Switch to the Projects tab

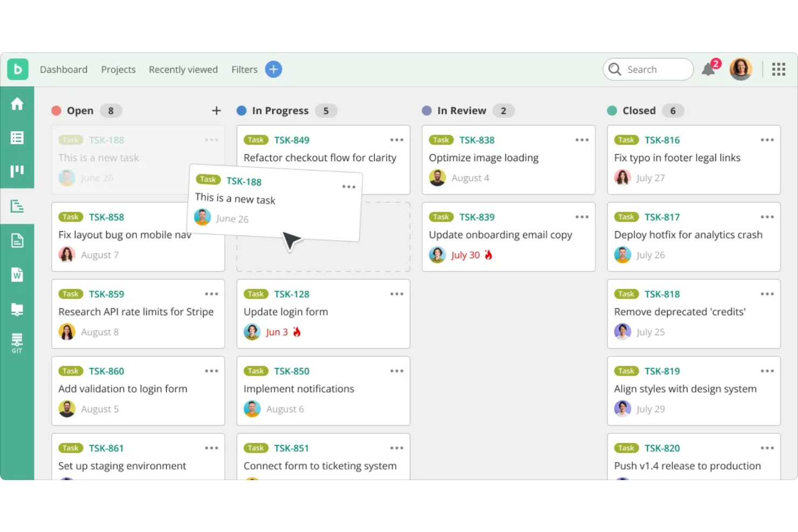click(x=118, y=69)
